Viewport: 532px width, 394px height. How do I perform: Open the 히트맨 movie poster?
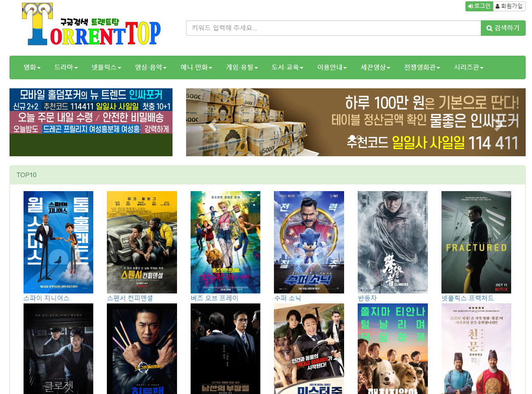coord(142,349)
